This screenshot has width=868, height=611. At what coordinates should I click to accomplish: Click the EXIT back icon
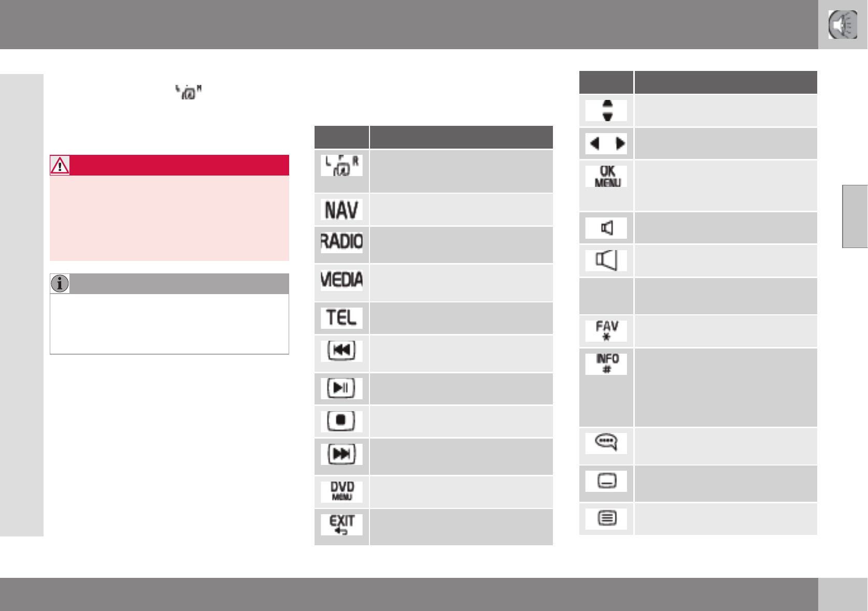coord(341,525)
